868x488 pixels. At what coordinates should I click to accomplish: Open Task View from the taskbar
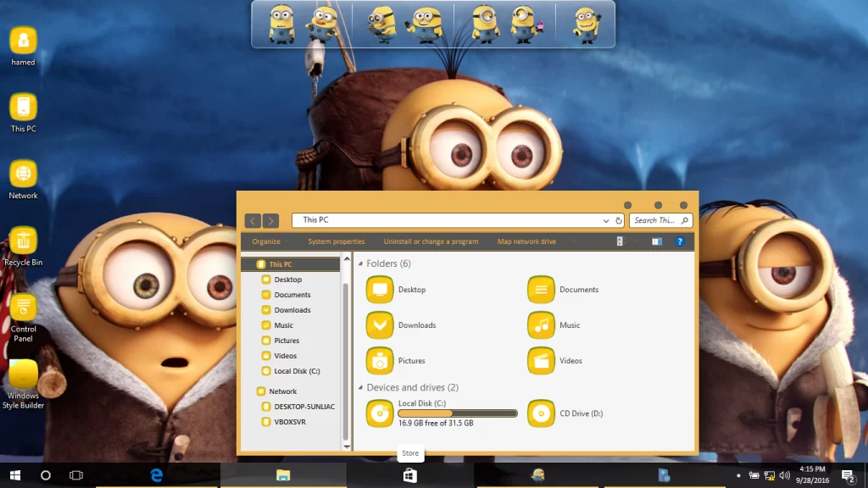pyautogui.click(x=76, y=475)
